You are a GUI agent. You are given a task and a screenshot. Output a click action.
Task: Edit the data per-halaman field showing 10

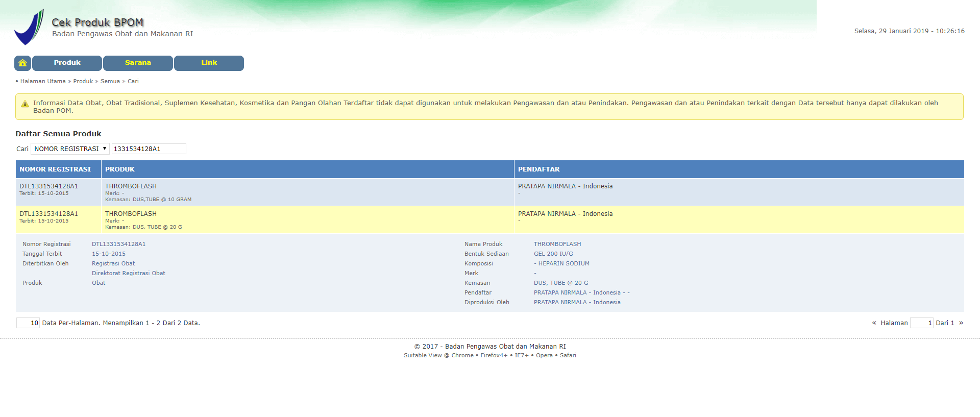pyautogui.click(x=28, y=323)
